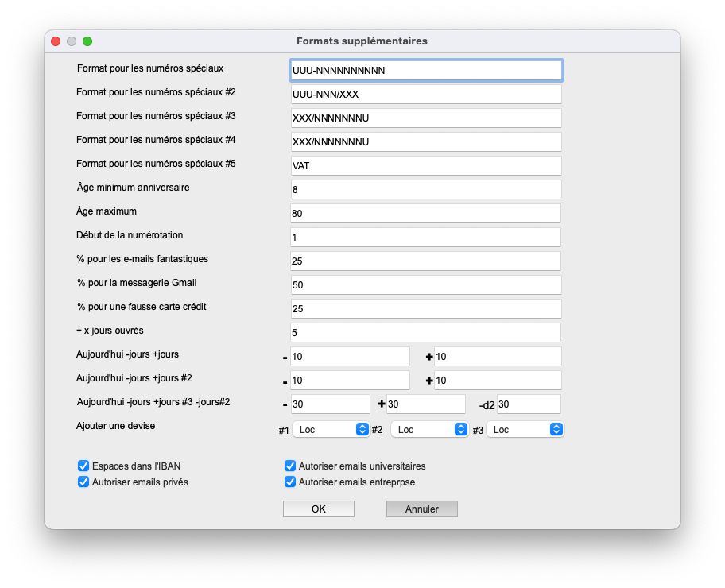
Task: Click the '+ x jours ouvrés' field
Action: 425,333
